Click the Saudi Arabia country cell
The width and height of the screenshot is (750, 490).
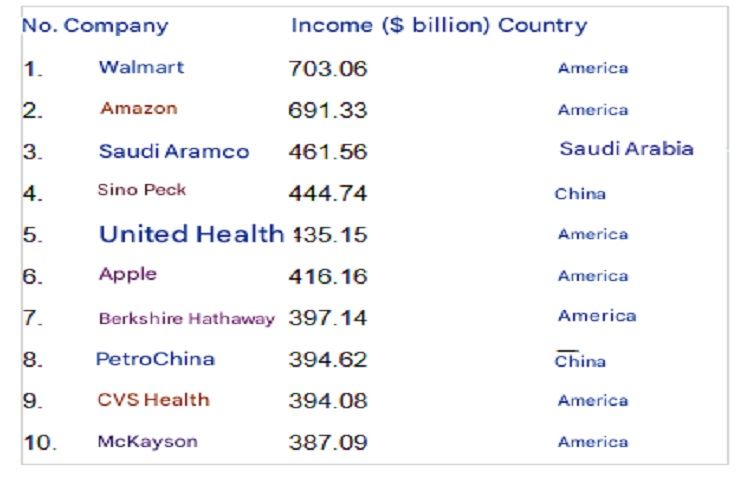click(626, 149)
